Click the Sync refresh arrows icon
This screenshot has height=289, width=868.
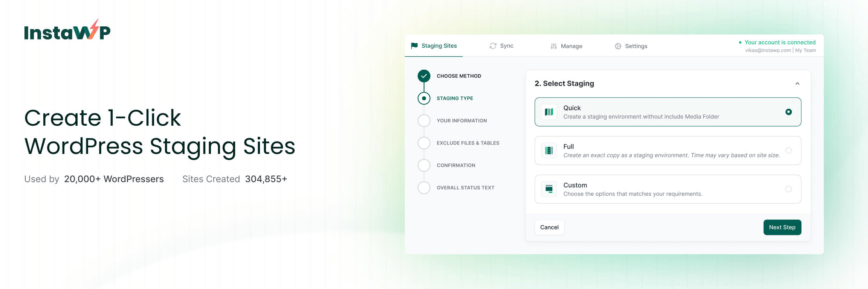tap(493, 46)
